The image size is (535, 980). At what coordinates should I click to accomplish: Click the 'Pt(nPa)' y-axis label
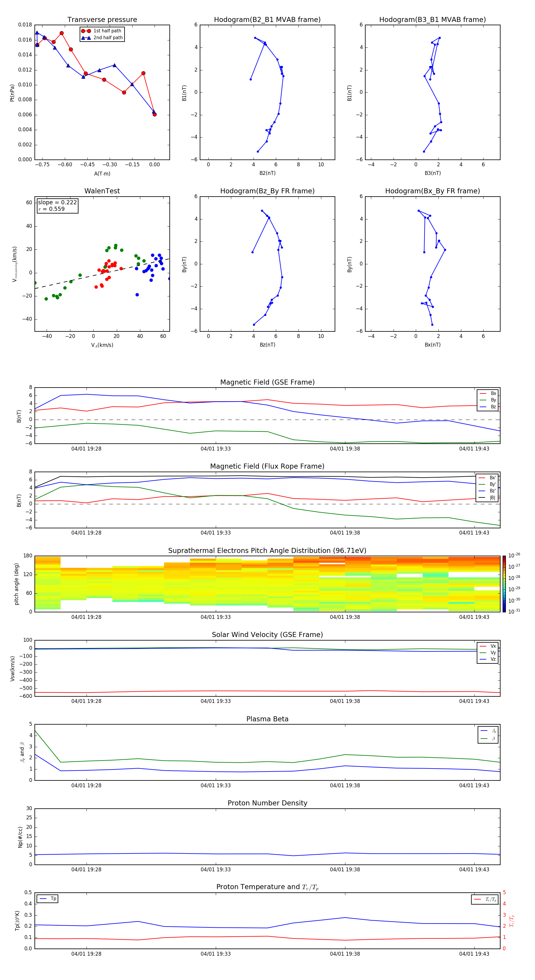[12, 92]
